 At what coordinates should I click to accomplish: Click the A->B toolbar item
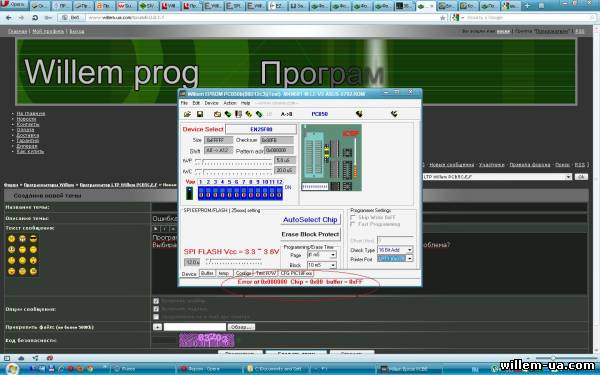tap(287, 114)
